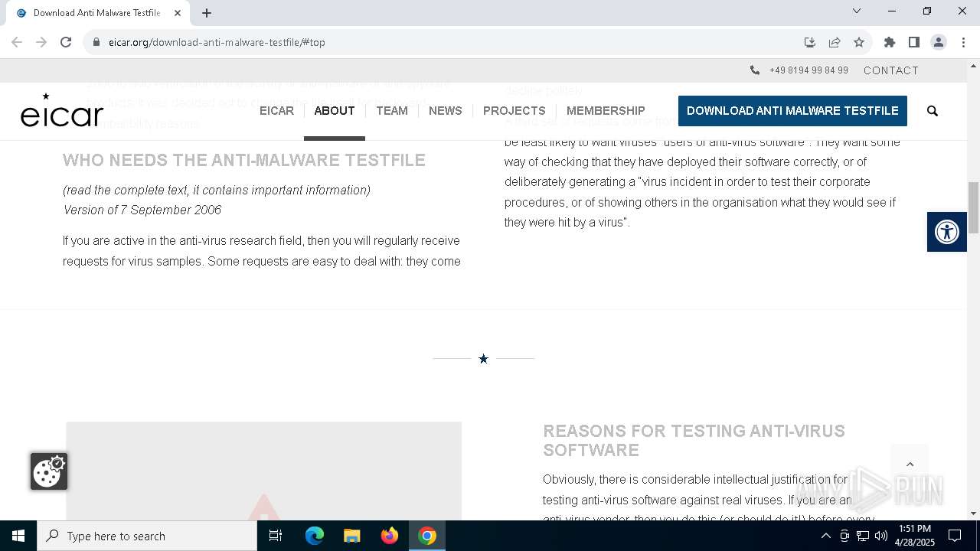Launch Microsoft Edge from the taskbar
The width and height of the screenshot is (980, 551).
315,536
